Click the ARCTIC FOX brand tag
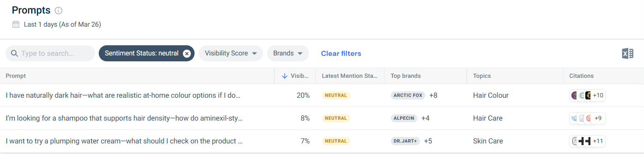This screenshot has height=154, width=644. pos(408,96)
